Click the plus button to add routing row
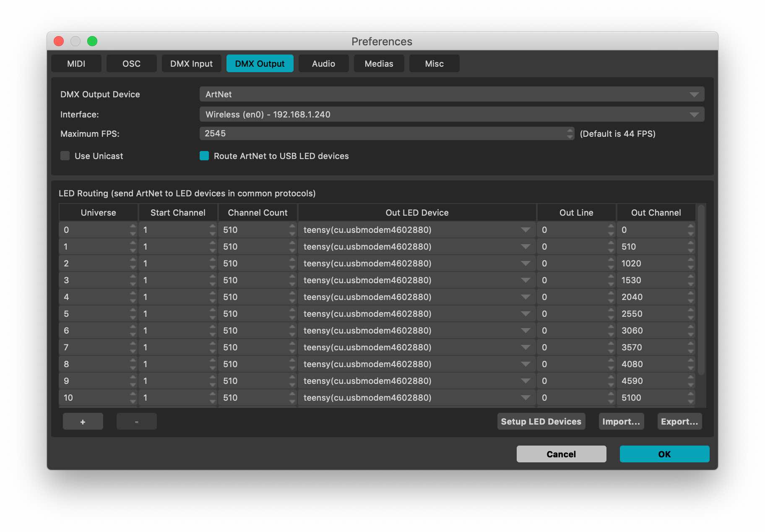The width and height of the screenshot is (765, 532). [83, 422]
